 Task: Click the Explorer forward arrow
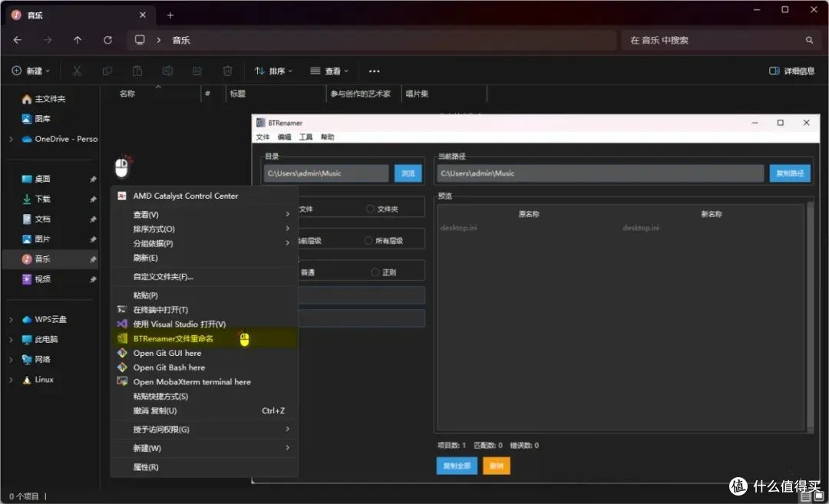(x=48, y=40)
